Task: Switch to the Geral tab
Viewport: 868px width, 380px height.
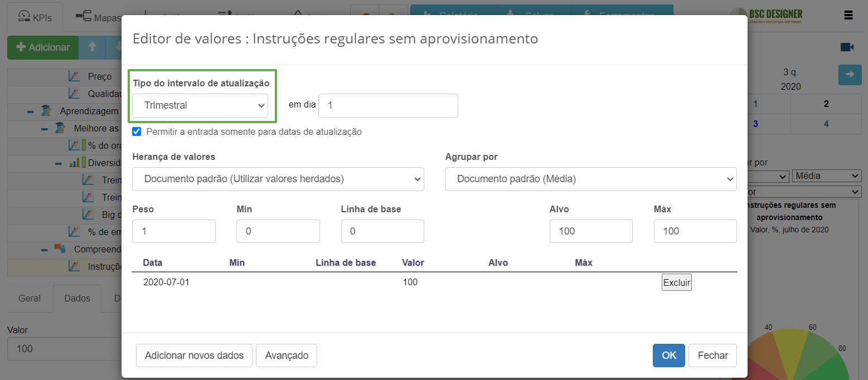Action: [29, 298]
